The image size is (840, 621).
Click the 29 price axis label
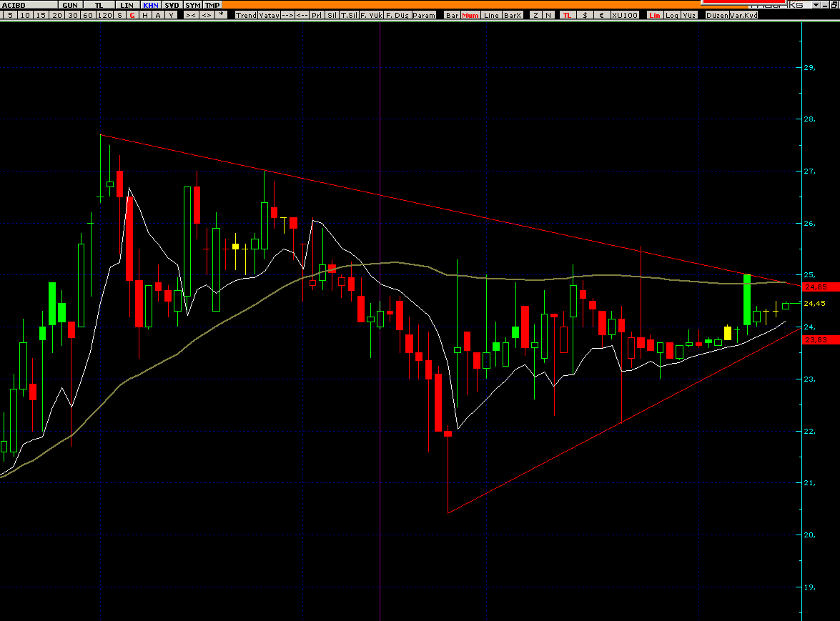[x=809, y=67]
